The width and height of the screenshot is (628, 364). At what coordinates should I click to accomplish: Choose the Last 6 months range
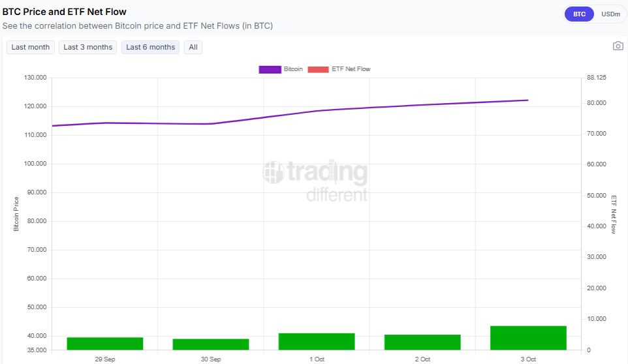[150, 47]
